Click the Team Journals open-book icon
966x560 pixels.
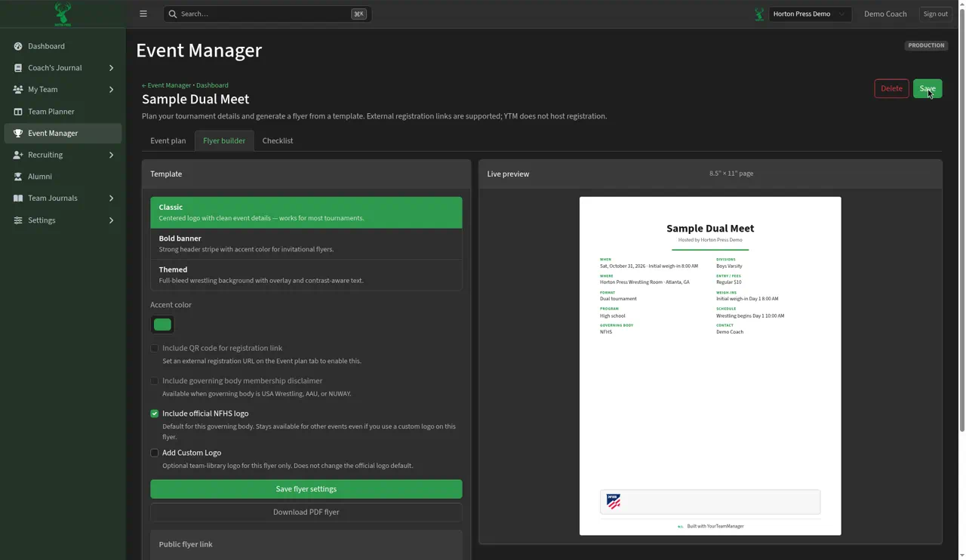[x=18, y=198]
